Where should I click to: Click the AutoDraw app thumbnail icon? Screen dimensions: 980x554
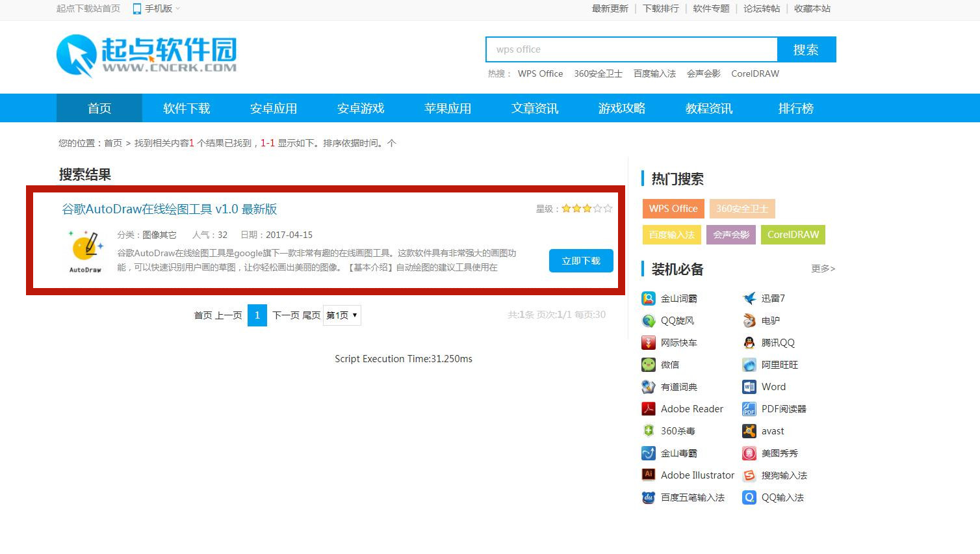(x=85, y=251)
